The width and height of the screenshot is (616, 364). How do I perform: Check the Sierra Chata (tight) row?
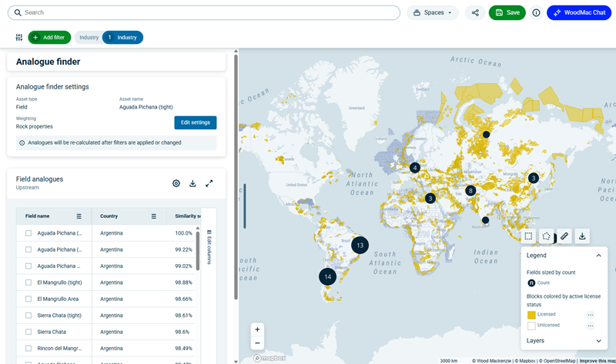[x=28, y=316]
